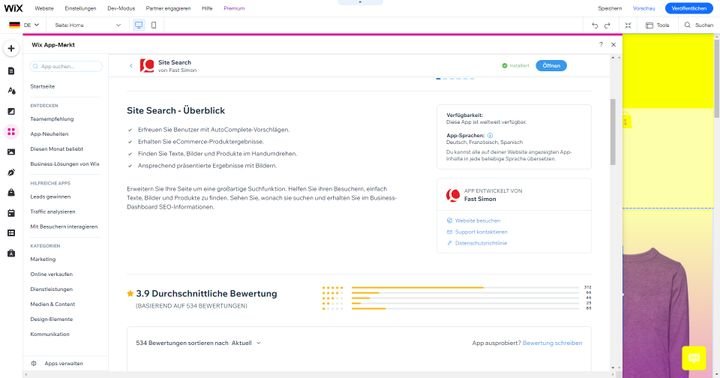Click the App Market help question mark
720x378 pixels.
tap(601, 45)
